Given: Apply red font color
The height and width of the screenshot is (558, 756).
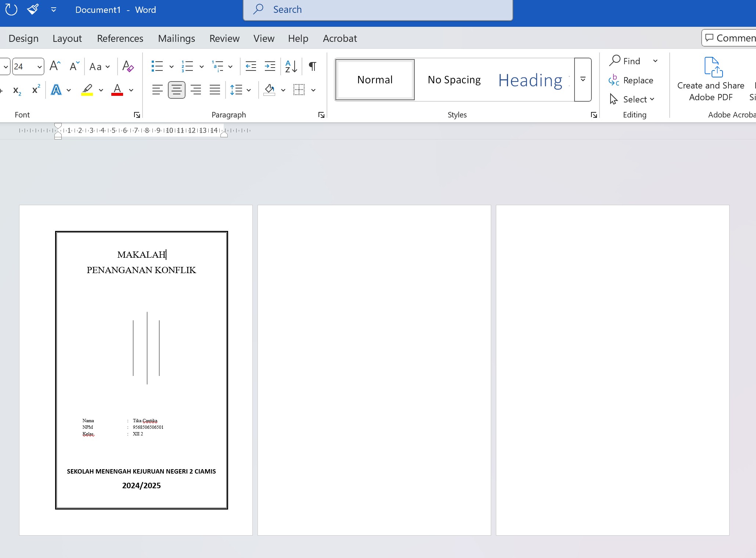Looking at the screenshot, I should 117,90.
